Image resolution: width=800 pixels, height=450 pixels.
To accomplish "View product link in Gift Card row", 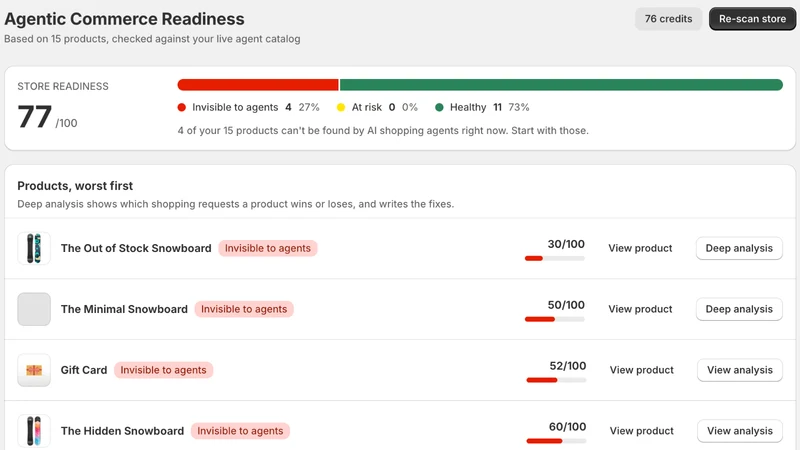I will (641, 370).
